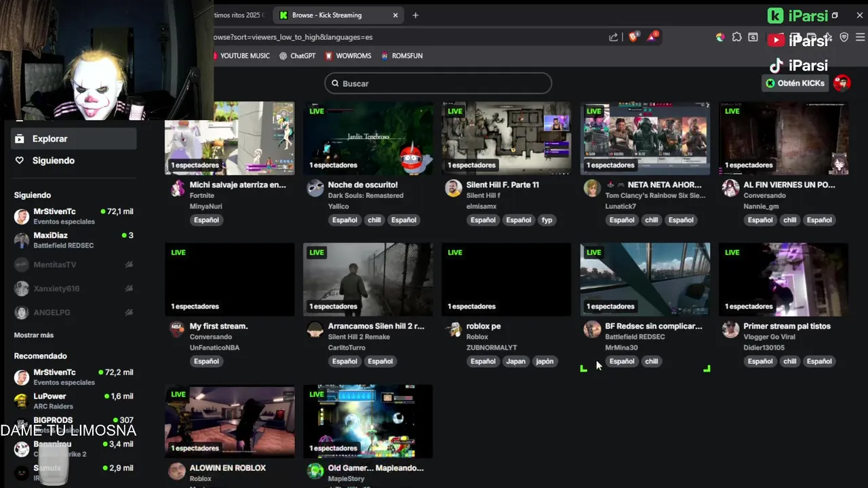Image resolution: width=868 pixels, height=488 pixels.
Task: Click the 'japón' tag on roblox pe card
Action: [545, 361]
